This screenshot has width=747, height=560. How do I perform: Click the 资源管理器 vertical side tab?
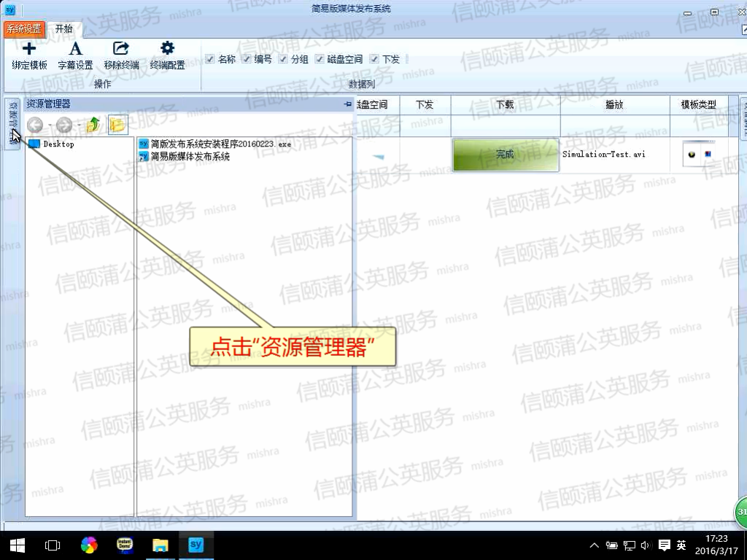(x=12, y=122)
